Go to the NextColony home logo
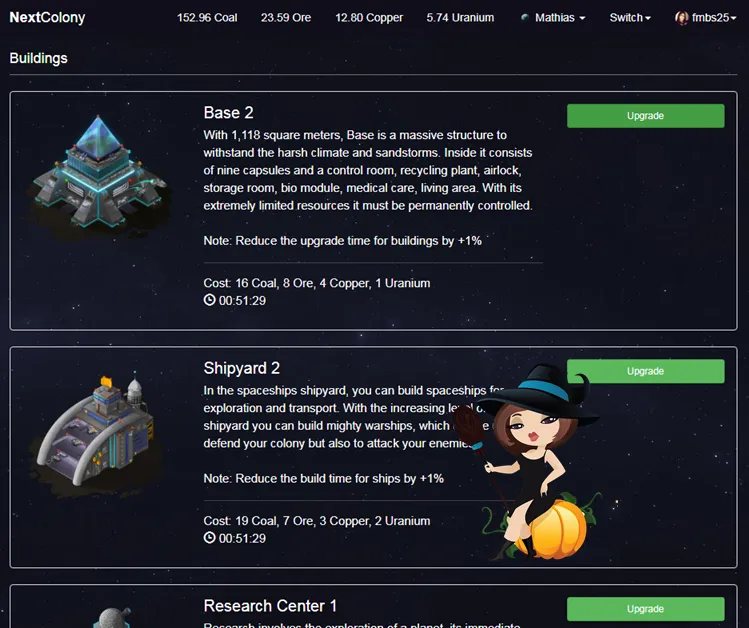Screen dimensions: 749x628 47,17
